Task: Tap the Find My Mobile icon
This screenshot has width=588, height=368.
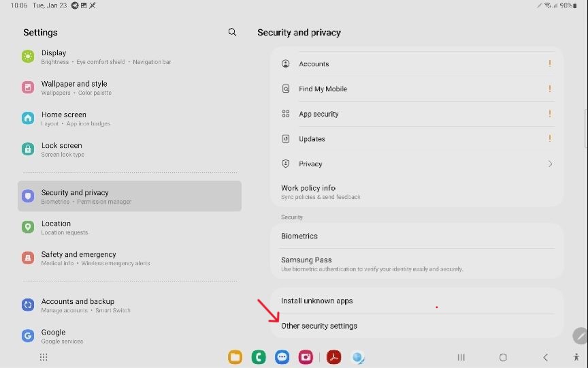Action: tap(285, 89)
